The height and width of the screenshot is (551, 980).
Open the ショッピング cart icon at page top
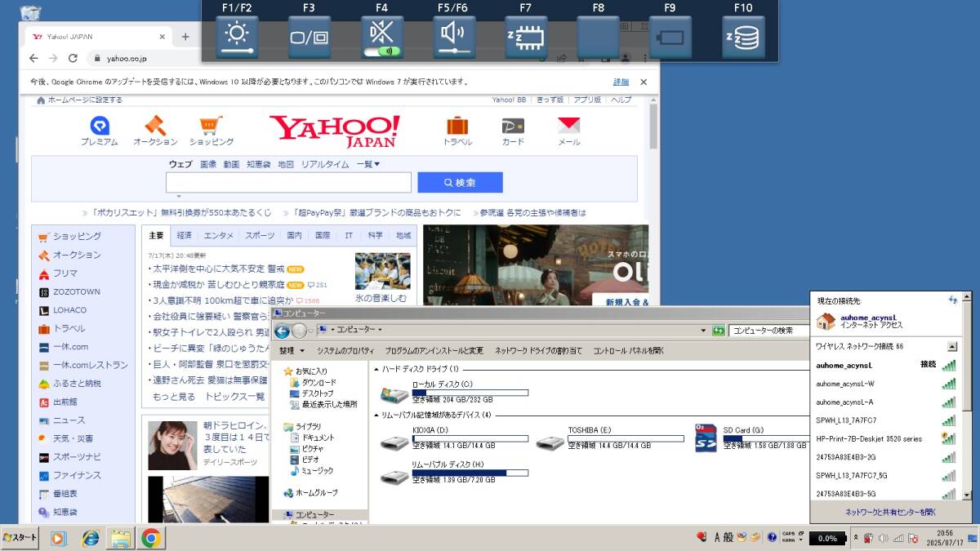(211, 131)
